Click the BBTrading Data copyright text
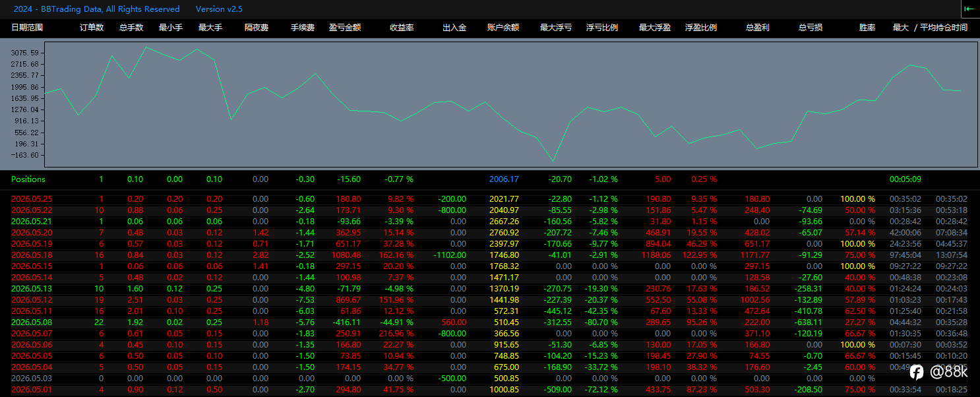Viewport: 980px width, 397px height. click(x=97, y=9)
